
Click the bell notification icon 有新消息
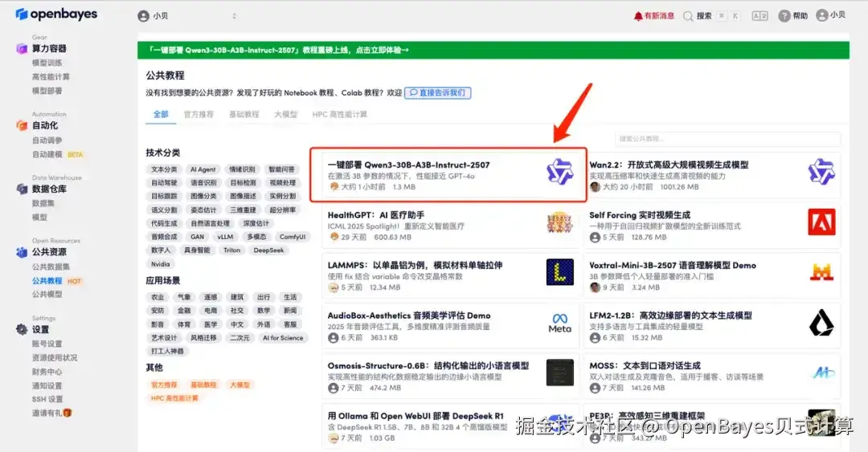click(637, 16)
